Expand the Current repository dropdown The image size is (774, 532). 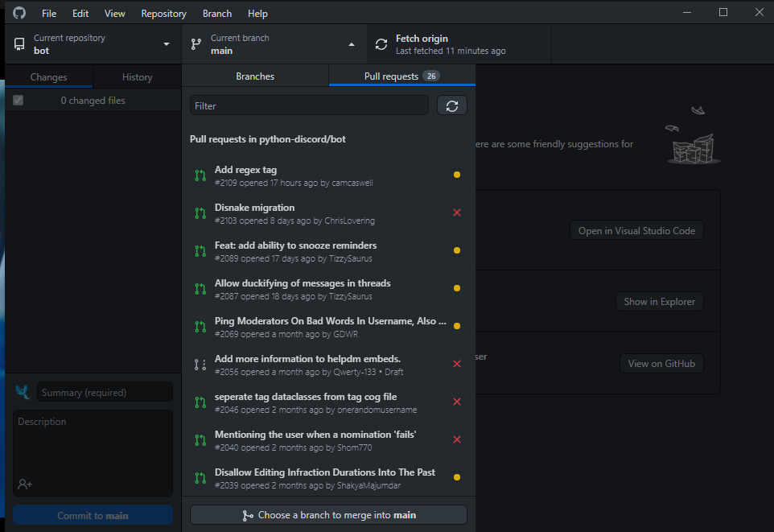(x=167, y=44)
